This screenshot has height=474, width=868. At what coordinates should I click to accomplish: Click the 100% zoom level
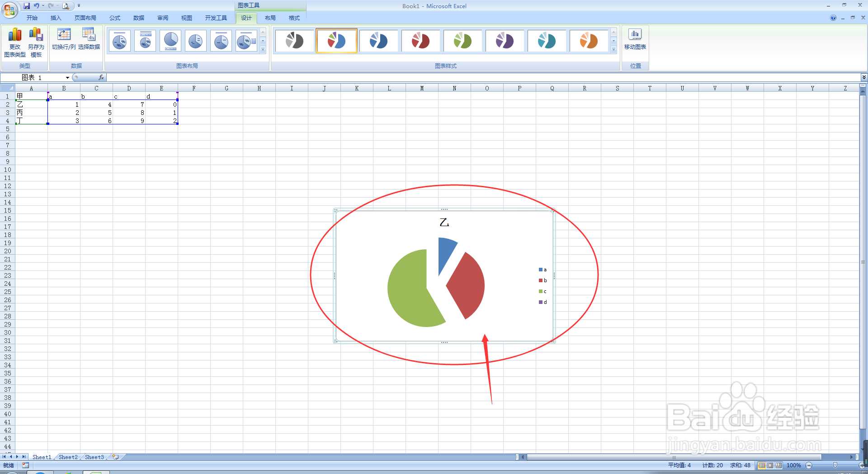[794, 465]
